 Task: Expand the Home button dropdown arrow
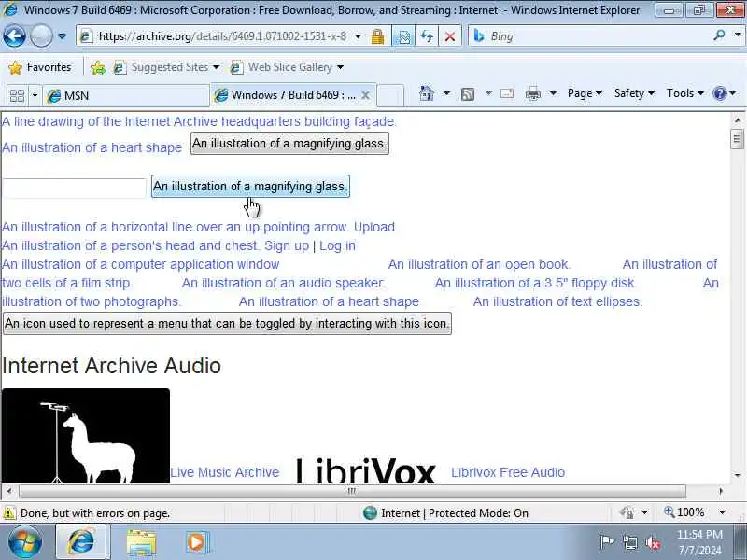click(446, 93)
